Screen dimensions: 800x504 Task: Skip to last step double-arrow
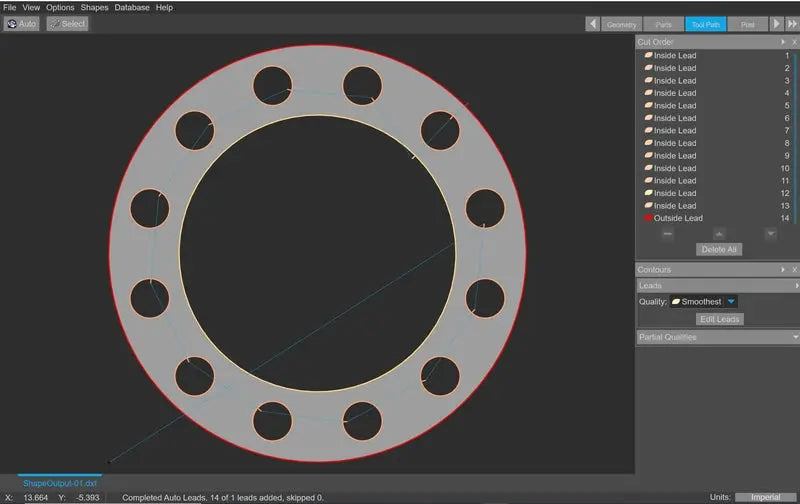791,24
